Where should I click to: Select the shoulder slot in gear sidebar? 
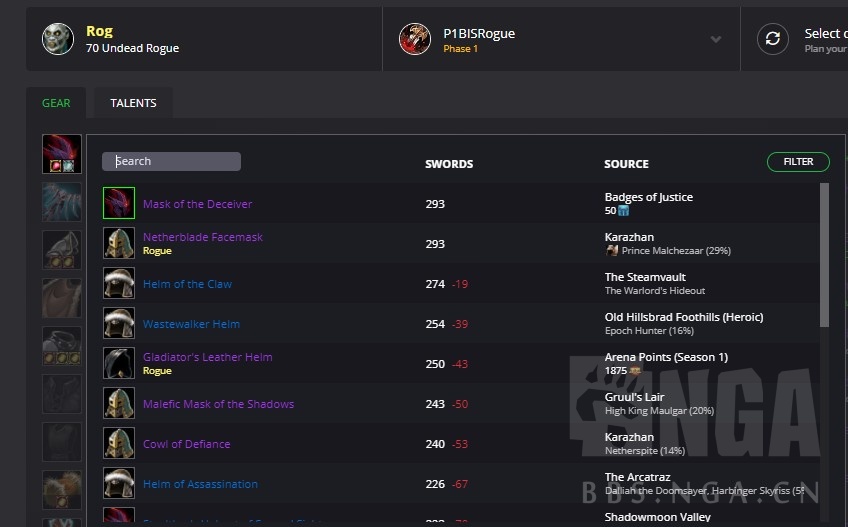point(62,250)
